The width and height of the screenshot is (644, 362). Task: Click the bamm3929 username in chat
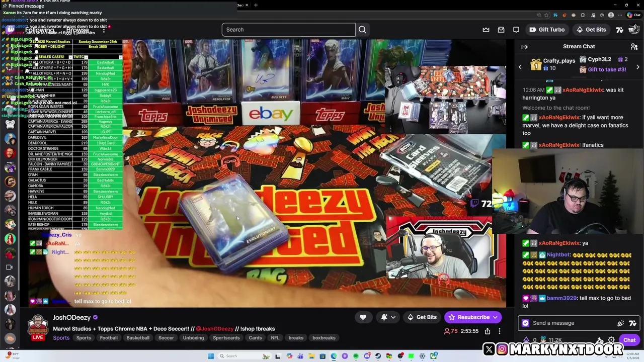pyautogui.click(x=561, y=298)
